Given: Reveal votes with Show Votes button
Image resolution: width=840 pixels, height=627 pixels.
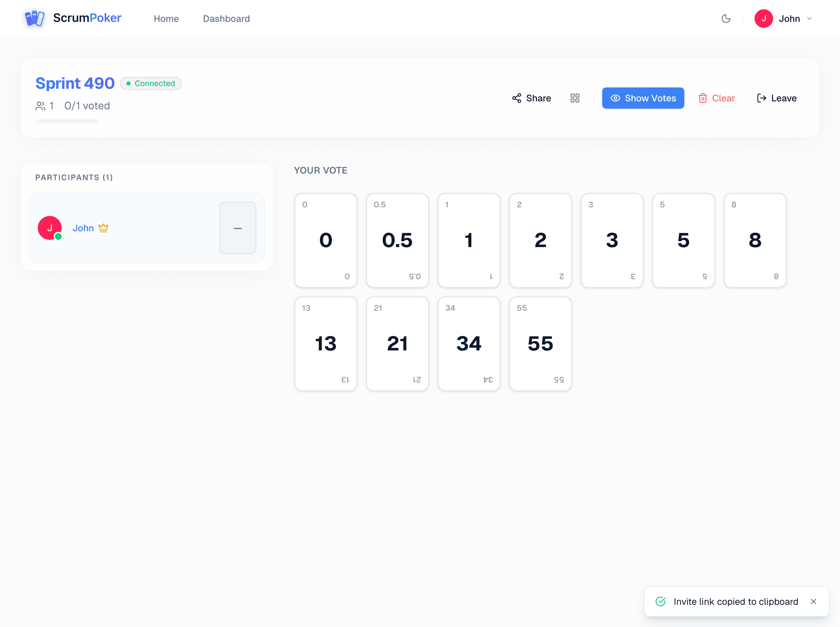Looking at the screenshot, I should click(x=643, y=98).
